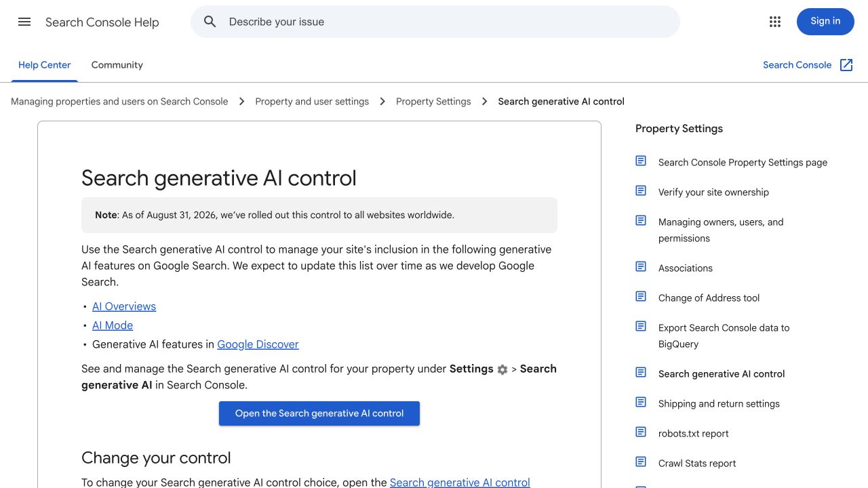The height and width of the screenshot is (488, 868).
Task: Click the article icon beside Export Search Console data to BigQuery
Action: coord(641,326)
